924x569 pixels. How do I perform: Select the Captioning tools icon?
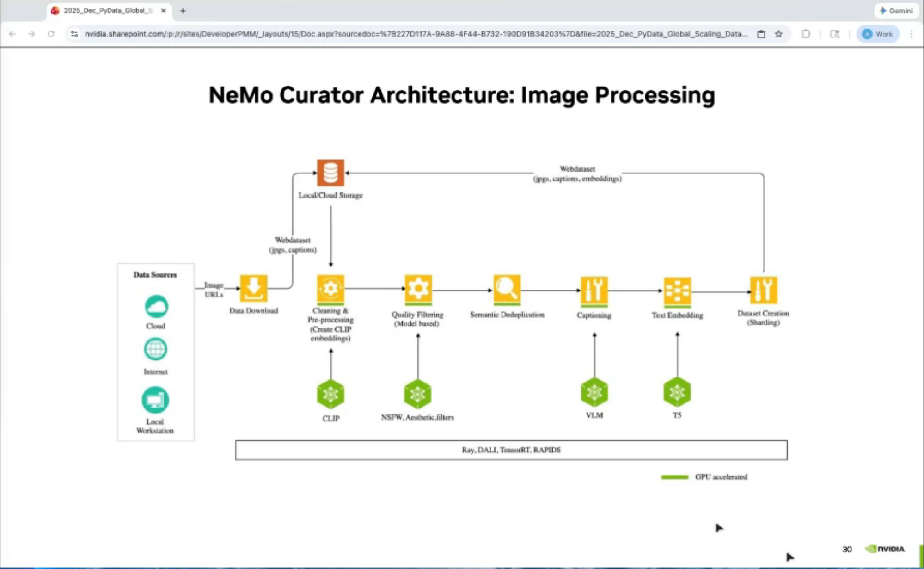click(594, 291)
